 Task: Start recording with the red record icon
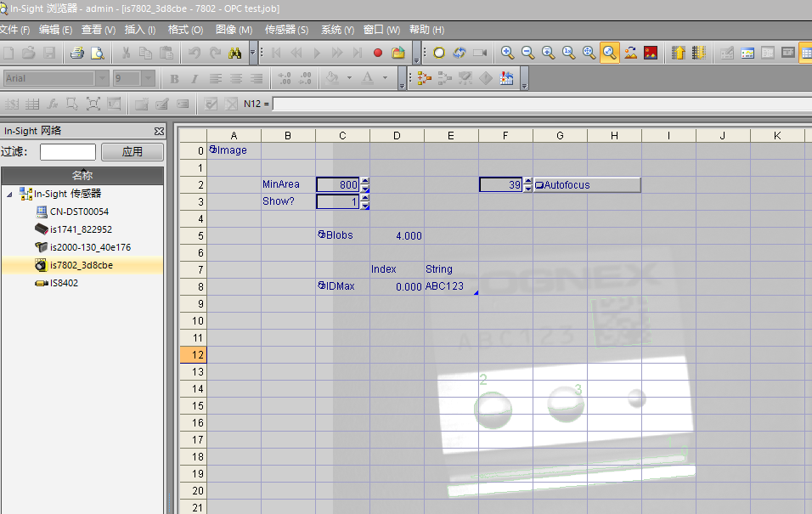[377, 53]
